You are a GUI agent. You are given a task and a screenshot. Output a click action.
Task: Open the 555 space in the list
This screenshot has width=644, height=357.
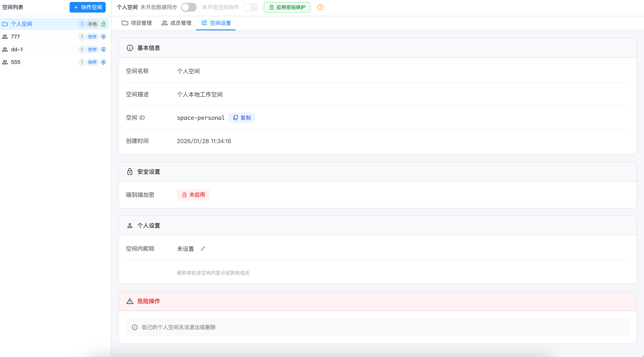55,62
